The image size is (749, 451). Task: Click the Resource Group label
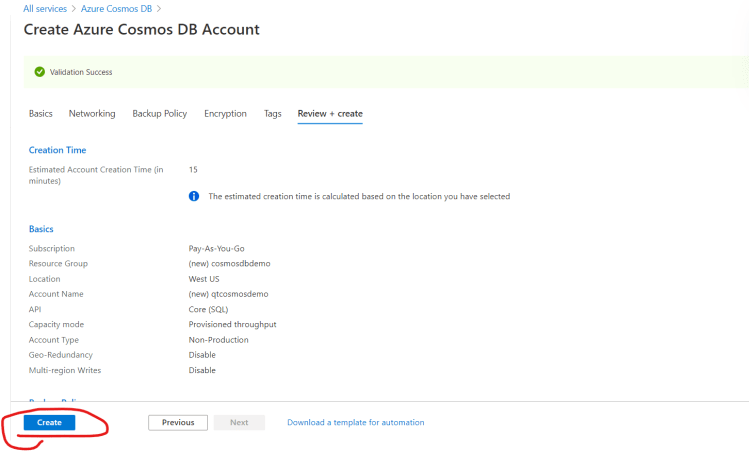point(58,264)
